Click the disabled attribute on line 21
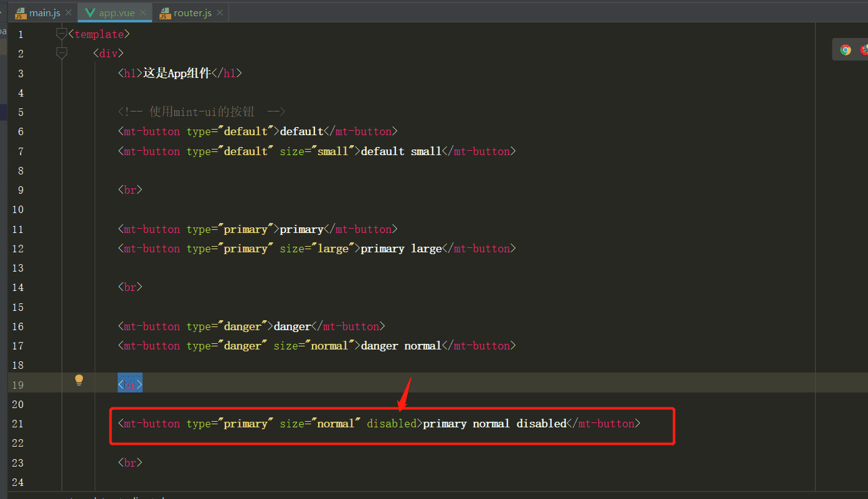Viewport: 868px width, 499px height. pyautogui.click(x=392, y=424)
